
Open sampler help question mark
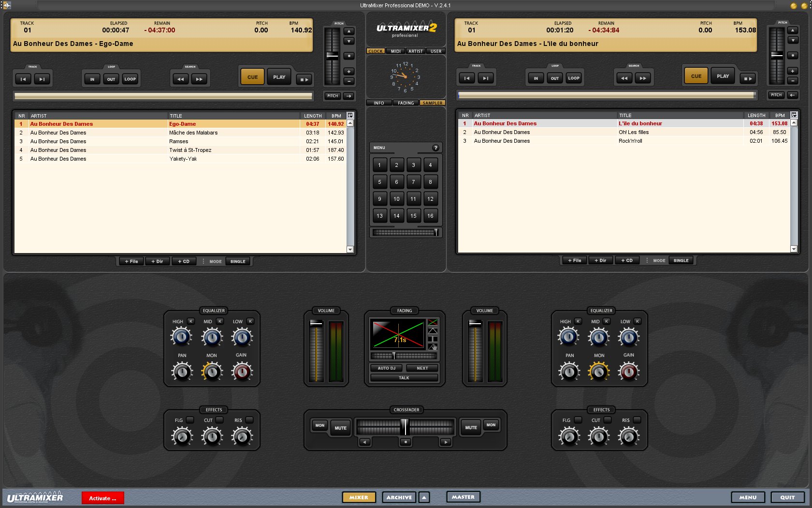pyautogui.click(x=435, y=148)
